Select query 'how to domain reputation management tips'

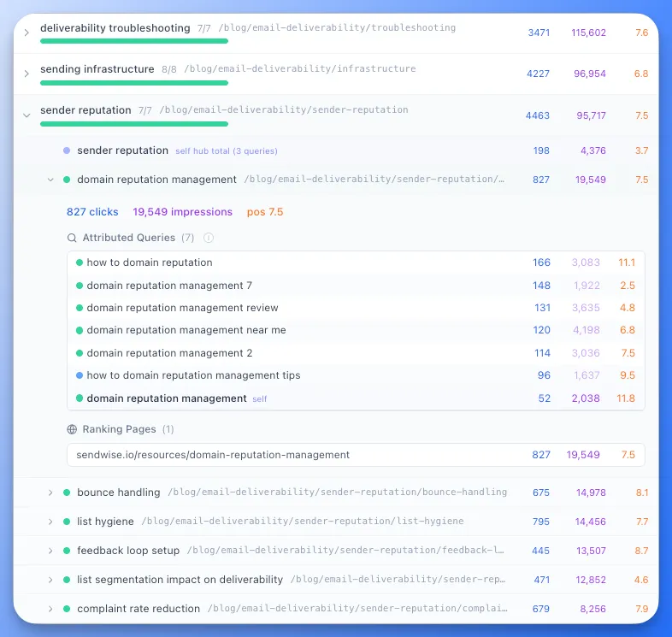click(193, 375)
